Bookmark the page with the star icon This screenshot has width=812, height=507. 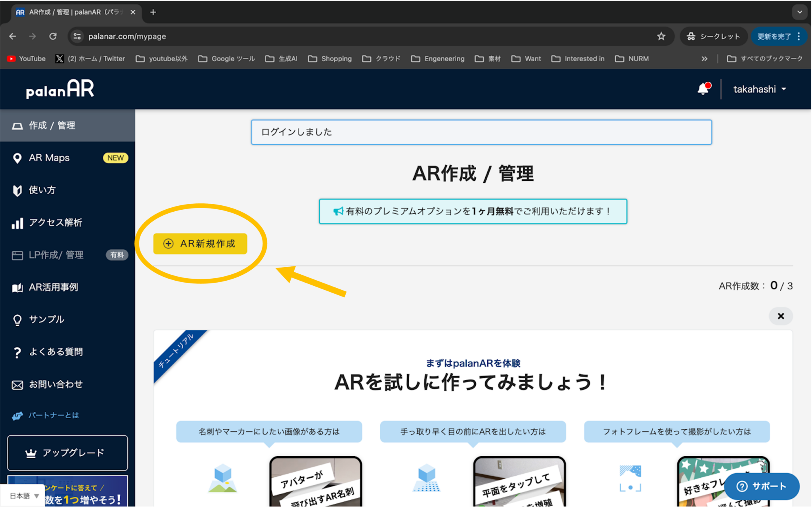click(661, 36)
